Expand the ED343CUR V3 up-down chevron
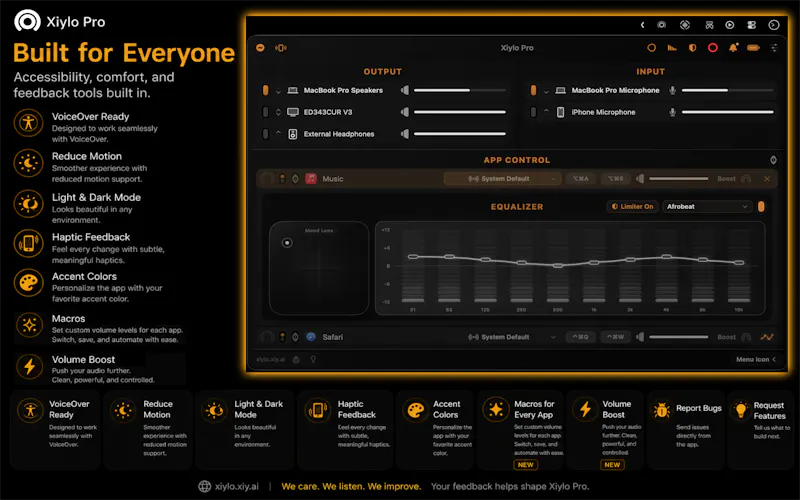The image size is (800, 500). 278,112
